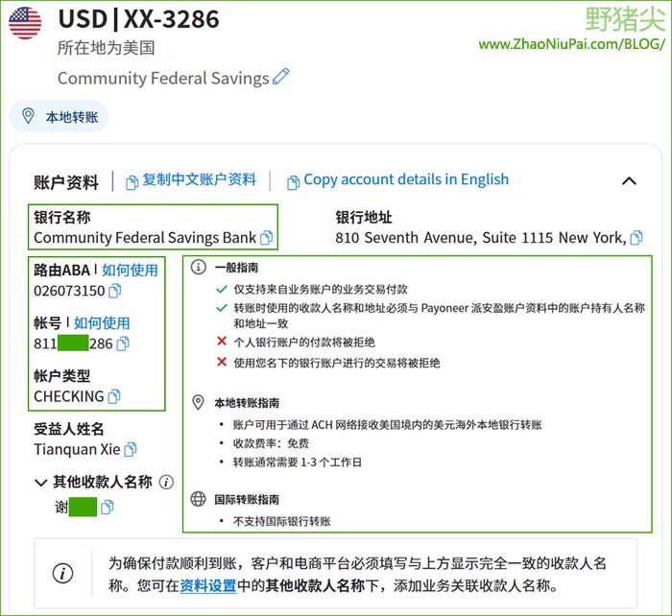Copy the bank name value
This screenshot has height=616, width=672.
click(267, 237)
